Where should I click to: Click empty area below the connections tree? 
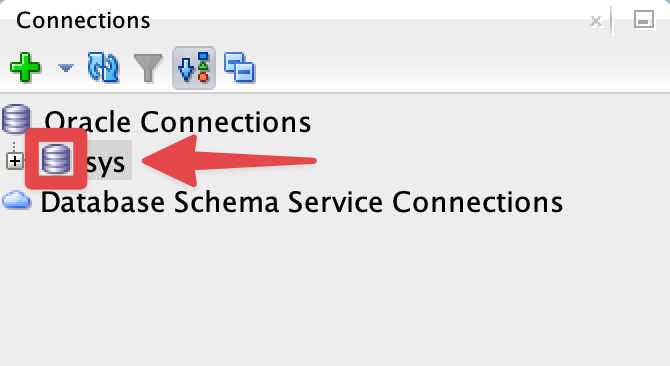tap(335, 290)
